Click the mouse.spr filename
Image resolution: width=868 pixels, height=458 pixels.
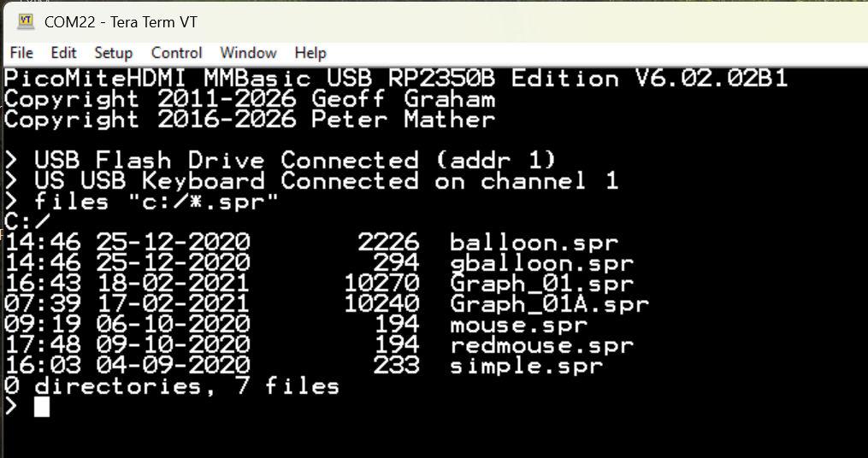click(x=518, y=325)
